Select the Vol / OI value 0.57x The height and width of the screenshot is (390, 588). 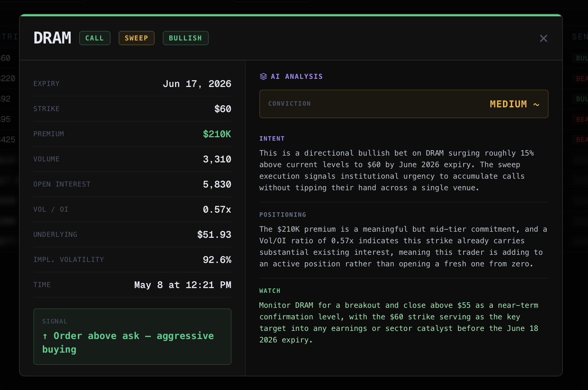[x=217, y=210]
